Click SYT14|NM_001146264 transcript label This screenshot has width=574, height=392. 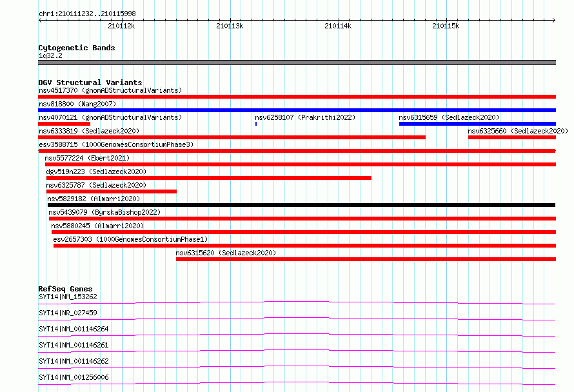[x=74, y=329]
